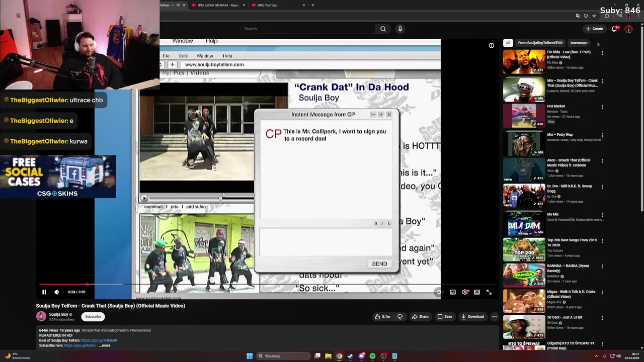
Task: Show more filter chips arrow
Action: (598, 44)
